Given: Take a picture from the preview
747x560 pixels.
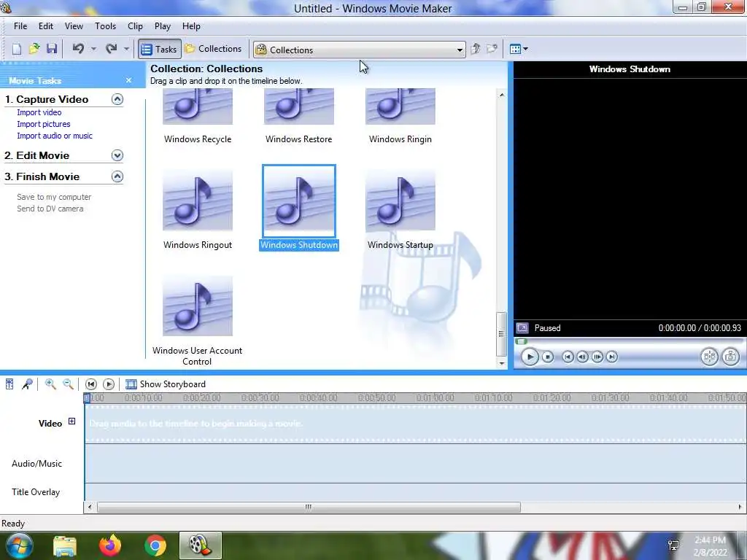Looking at the screenshot, I should [x=731, y=357].
